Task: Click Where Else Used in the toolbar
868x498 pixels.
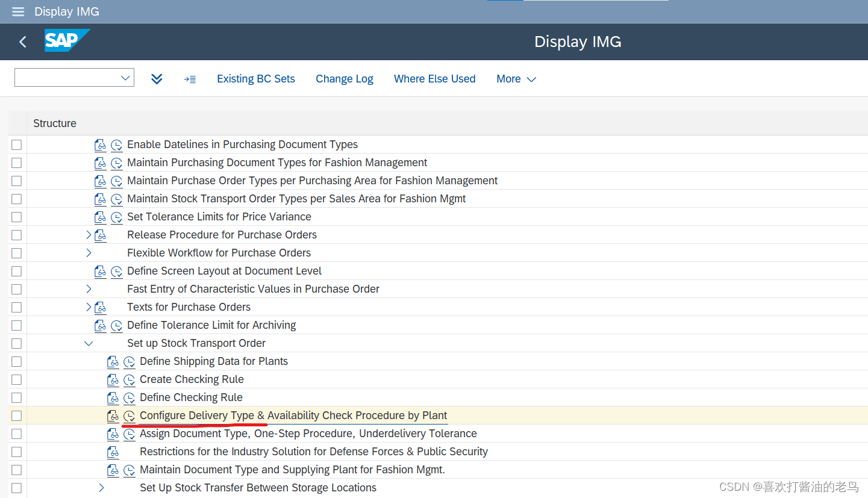Action: (x=434, y=78)
